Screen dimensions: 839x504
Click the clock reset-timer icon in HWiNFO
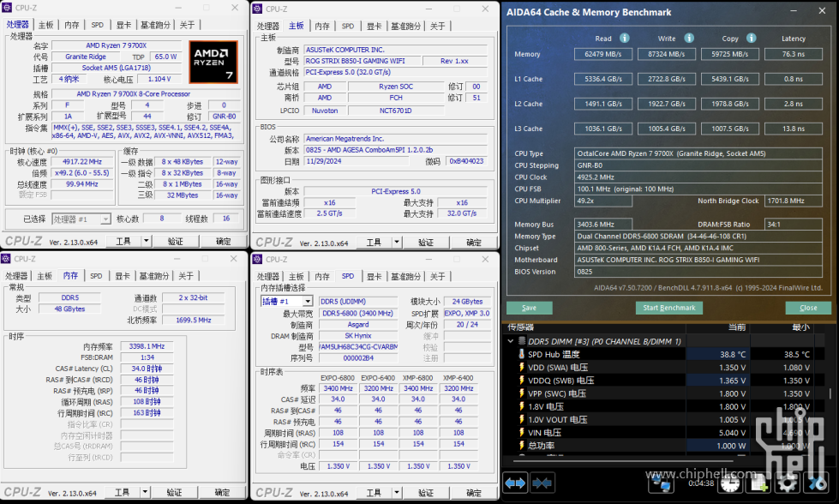pos(730,483)
